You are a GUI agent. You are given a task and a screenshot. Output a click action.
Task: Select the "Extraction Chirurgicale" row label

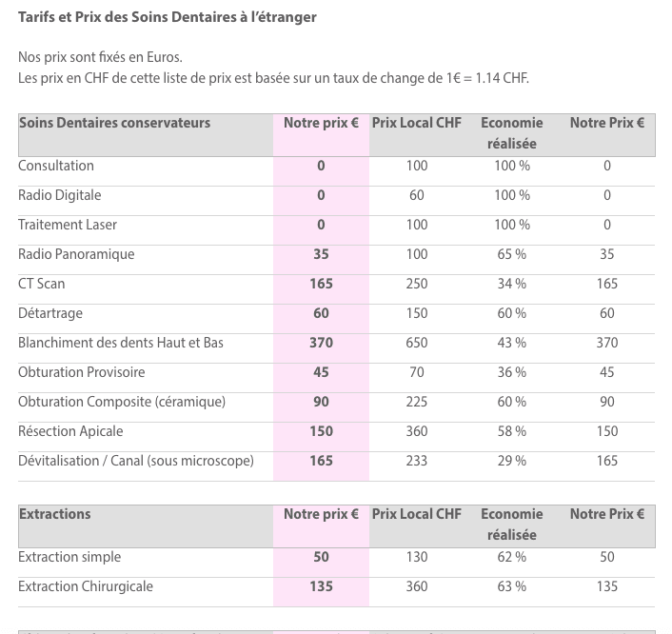(x=86, y=586)
